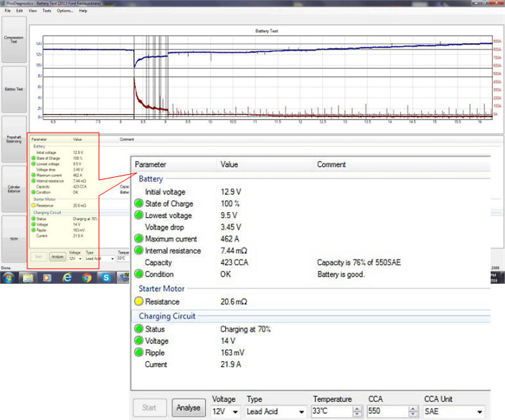
Task: Select Cylinder Balance in the sidebar
Action: pyautogui.click(x=14, y=189)
